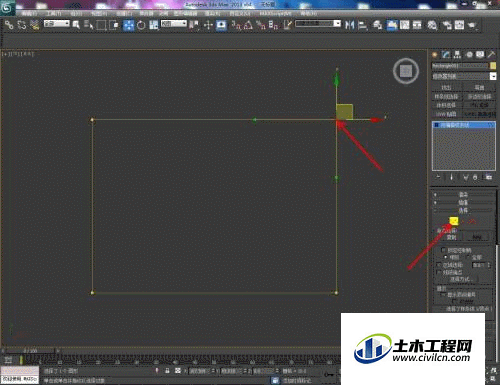Open the Create tab sun icon
500x385 pixels.
click(435, 55)
